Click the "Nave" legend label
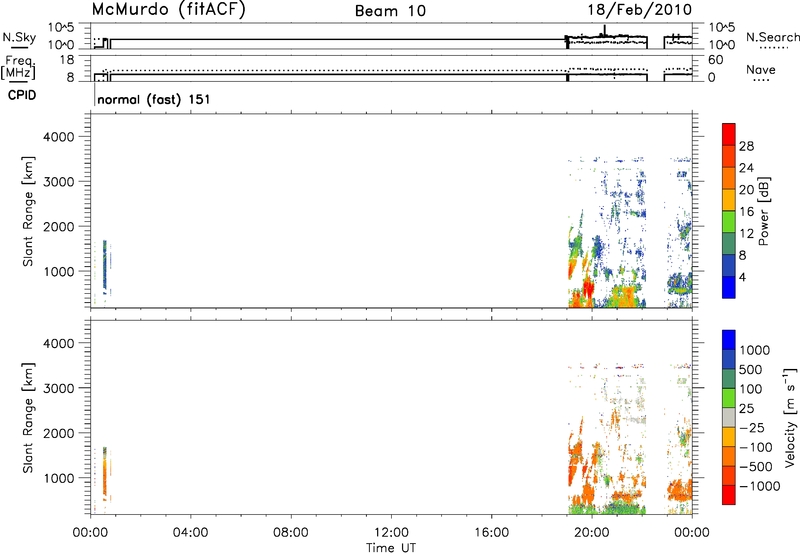This screenshot has height=554, width=800. click(x=761, y=70)
